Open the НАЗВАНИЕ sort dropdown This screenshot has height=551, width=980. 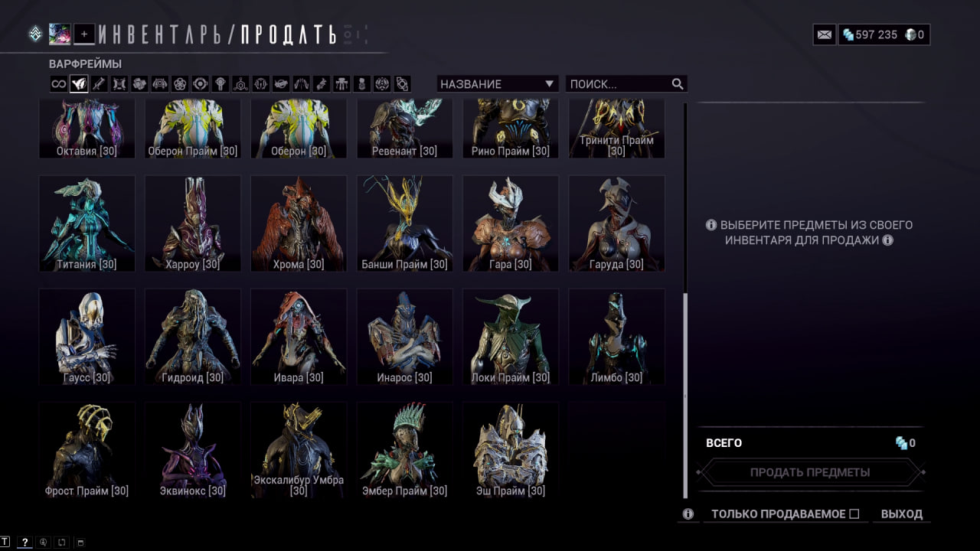coord(498,84)
